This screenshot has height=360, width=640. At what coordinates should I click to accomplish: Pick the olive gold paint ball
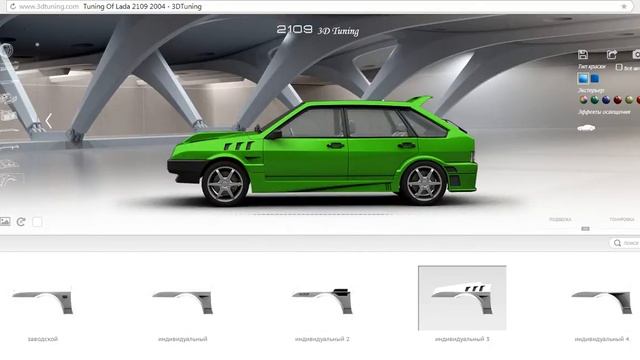(629, 100)
